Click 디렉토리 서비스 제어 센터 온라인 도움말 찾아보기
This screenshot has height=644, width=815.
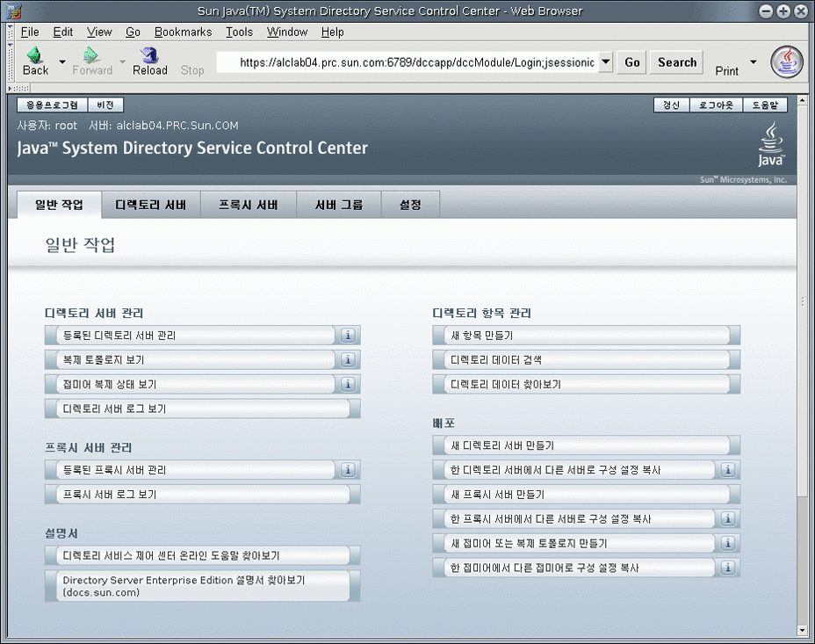[x=202, y=555]
